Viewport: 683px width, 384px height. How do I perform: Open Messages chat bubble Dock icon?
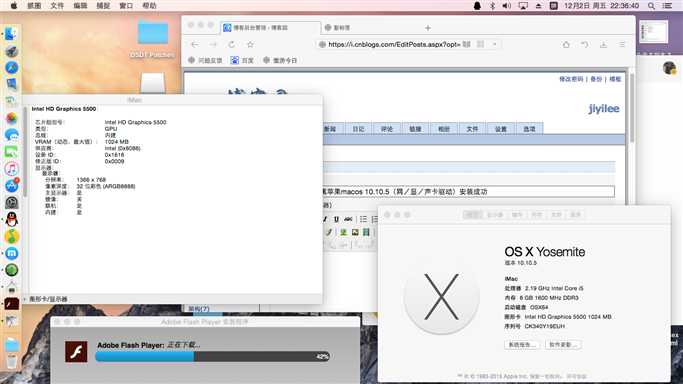(11, 135)
